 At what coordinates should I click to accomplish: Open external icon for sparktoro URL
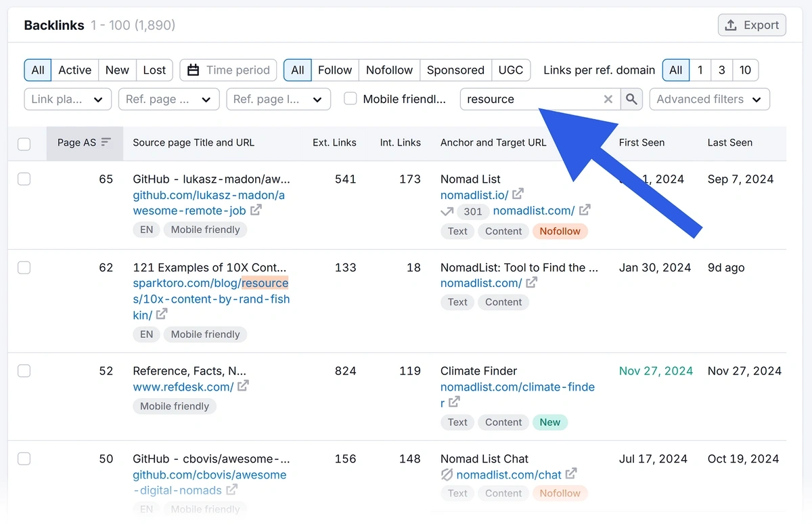click(162, 315)
